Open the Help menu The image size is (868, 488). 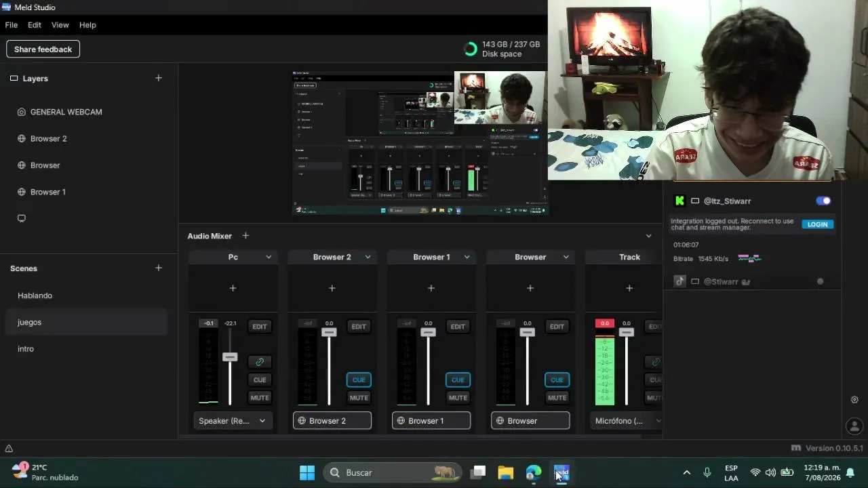pos(87,25)
